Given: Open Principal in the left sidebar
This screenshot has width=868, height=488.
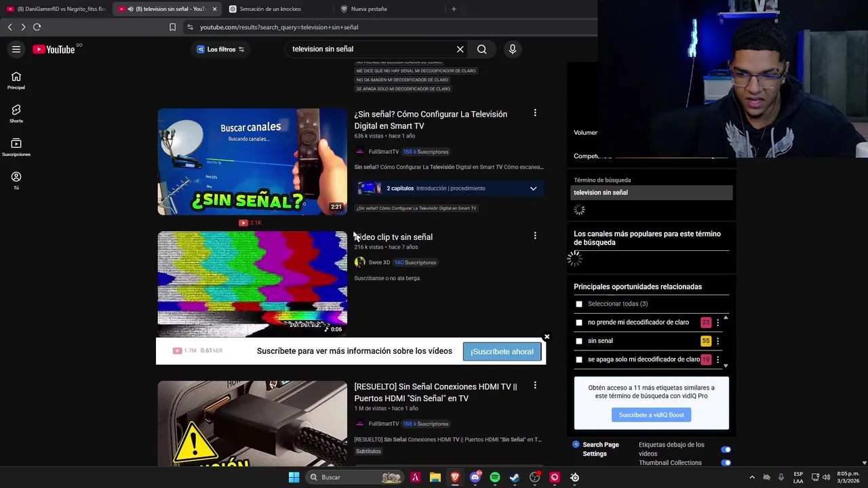Looking at the screenshot, I should [16, 81].
